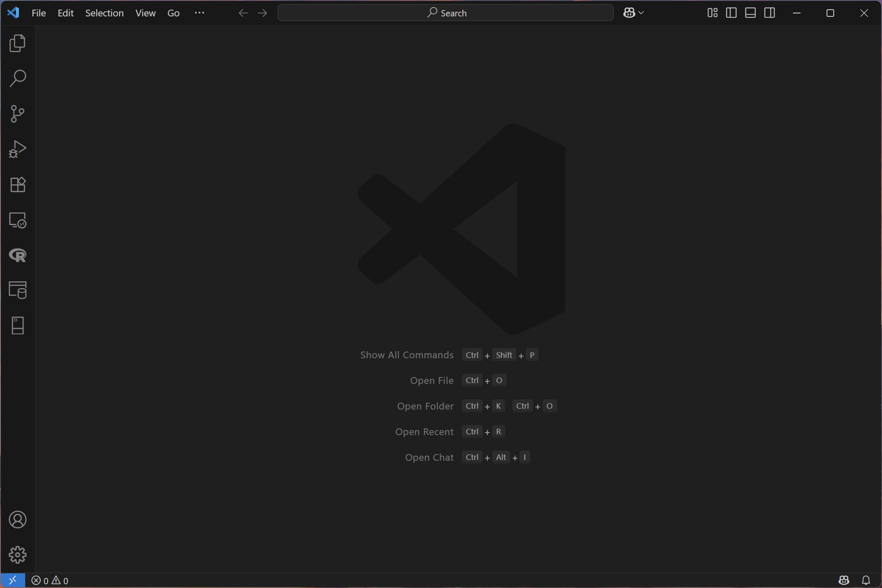This screenshot has height=588, width=882.
Task: Open the Search view in activity bar
Action: pos(17,79)
